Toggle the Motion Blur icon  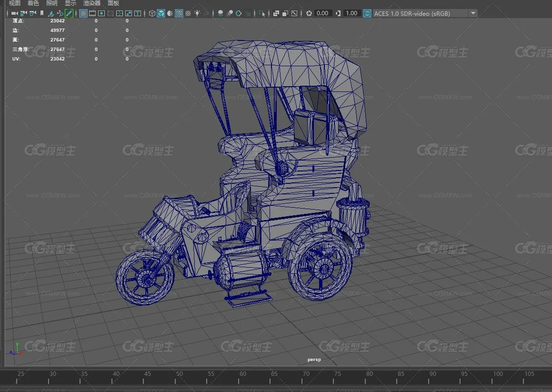pos(230,13)
